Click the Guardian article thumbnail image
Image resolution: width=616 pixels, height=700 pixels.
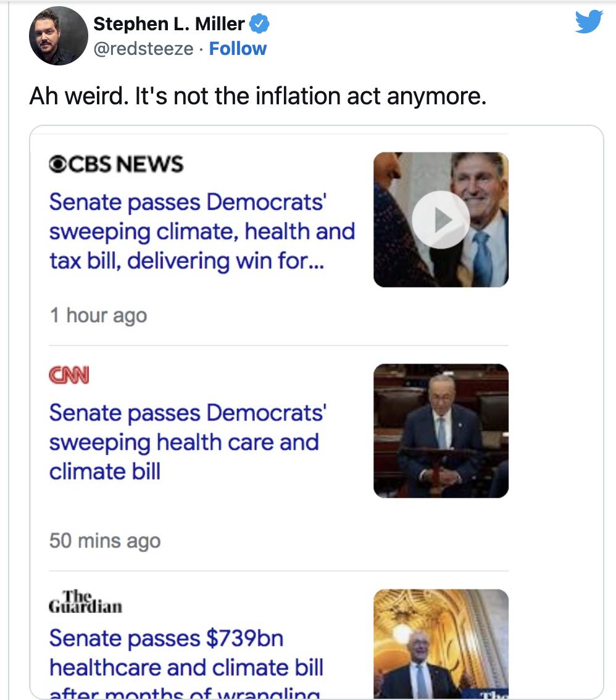(441, 644)
